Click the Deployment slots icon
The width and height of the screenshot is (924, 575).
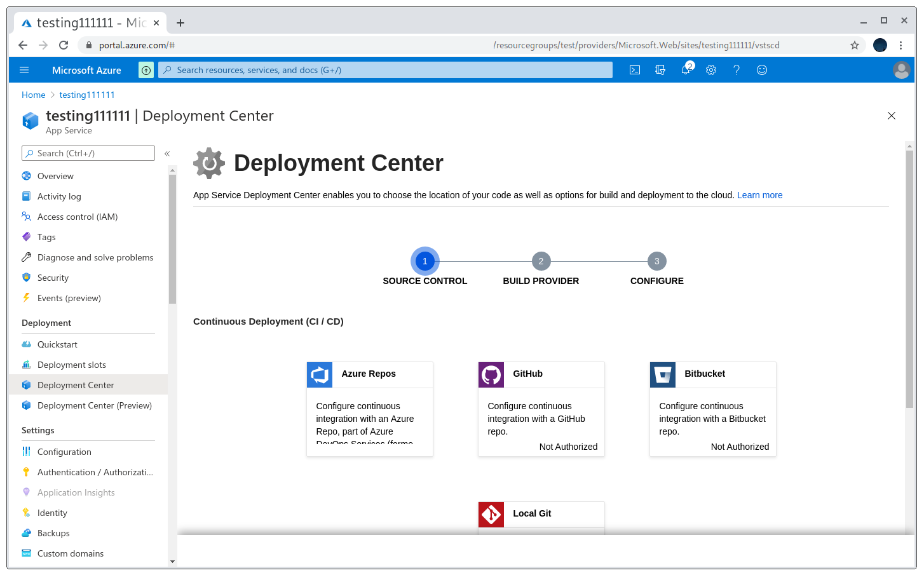tap(26, 365)
